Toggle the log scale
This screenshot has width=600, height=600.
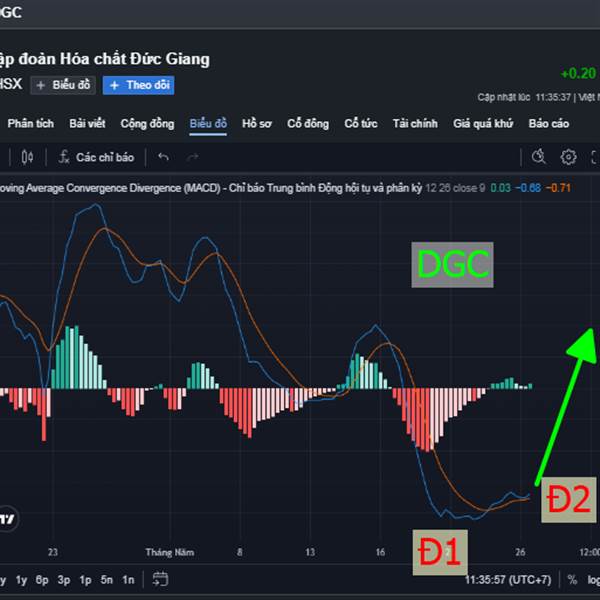594,580
